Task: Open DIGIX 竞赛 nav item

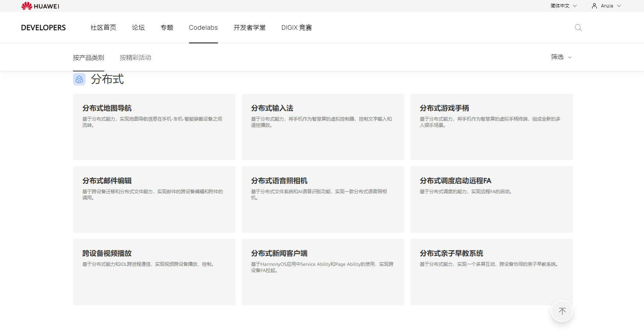Action: point(297,27)
